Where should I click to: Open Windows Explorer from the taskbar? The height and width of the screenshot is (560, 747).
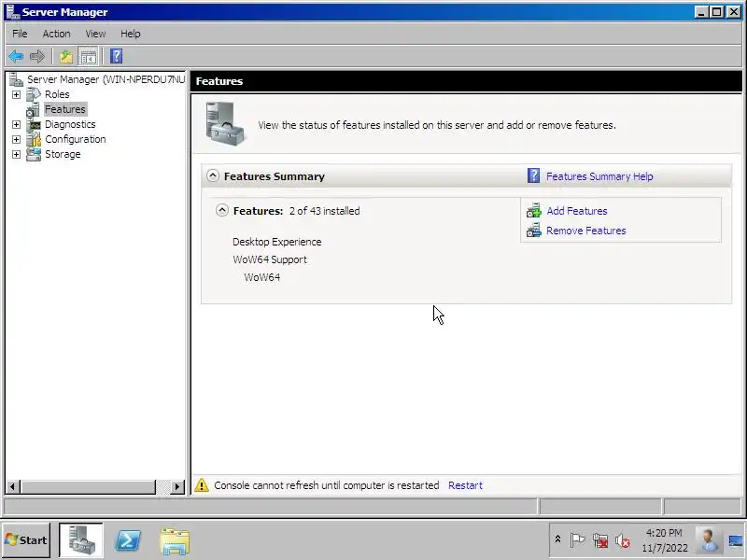(x=175, y=541)
